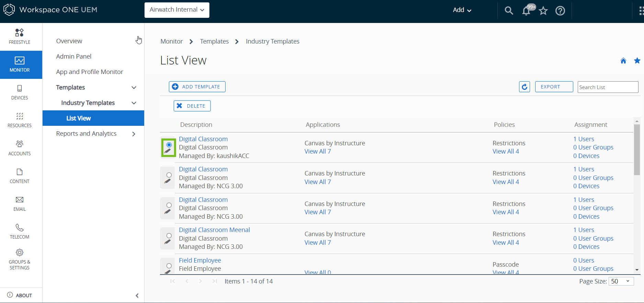Image resolution: width=644 pixels, height=303 pixels.
Task: Bookmark this page with blue star
Action: [x=637, y=61]
